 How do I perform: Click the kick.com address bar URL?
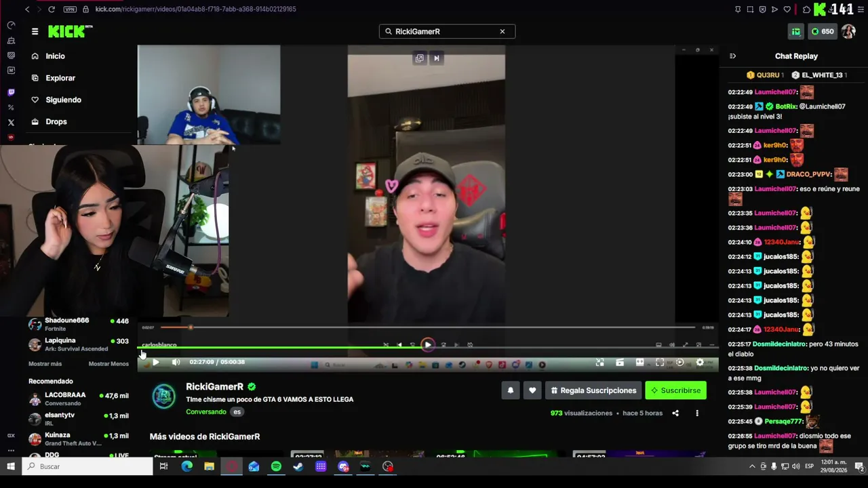[195, 9]
